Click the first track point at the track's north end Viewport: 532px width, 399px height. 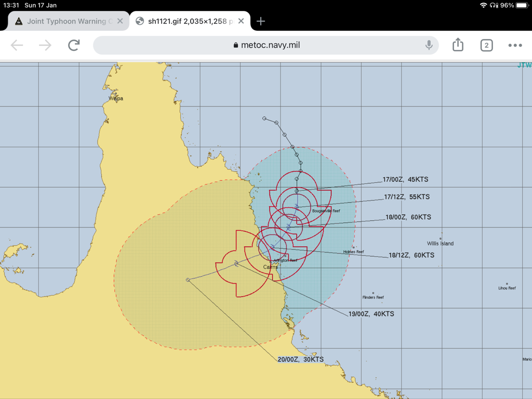tap(264, 118)
